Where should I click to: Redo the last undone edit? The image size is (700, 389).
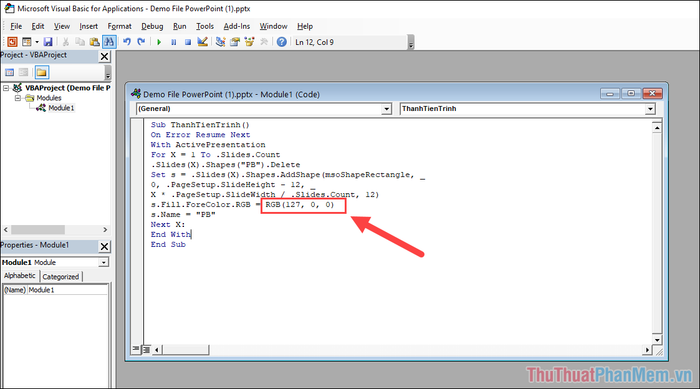tap(141, 42)
